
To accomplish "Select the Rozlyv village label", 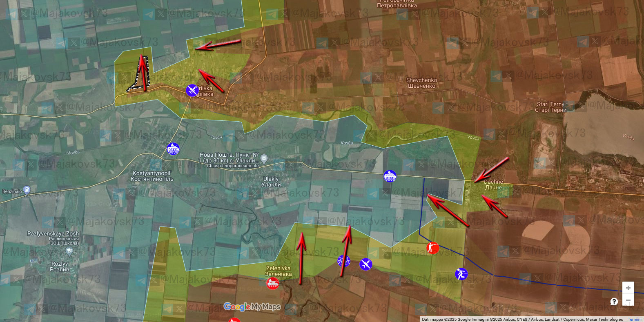I will [x=60, y=266].
